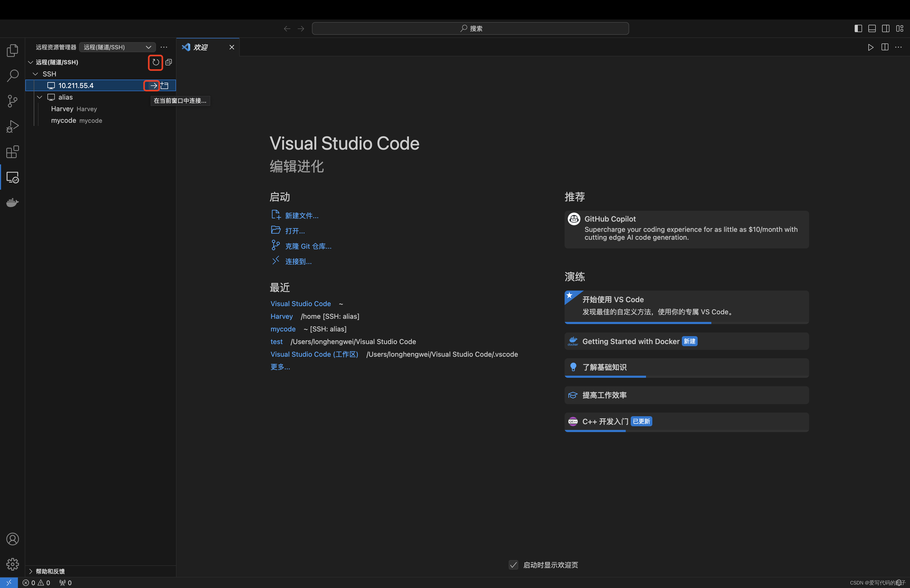Select the Remote Explorer activity icon
This screenshot has width=910, height=588.
[12, 177]
